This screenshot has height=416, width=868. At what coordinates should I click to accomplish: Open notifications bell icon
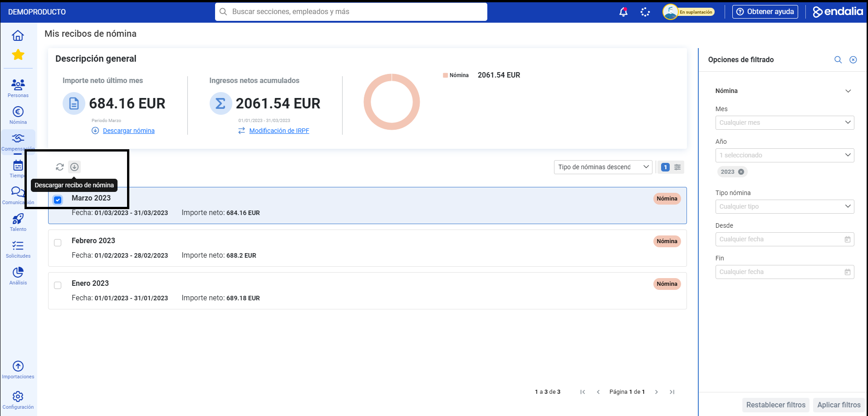tap(623, 12)
